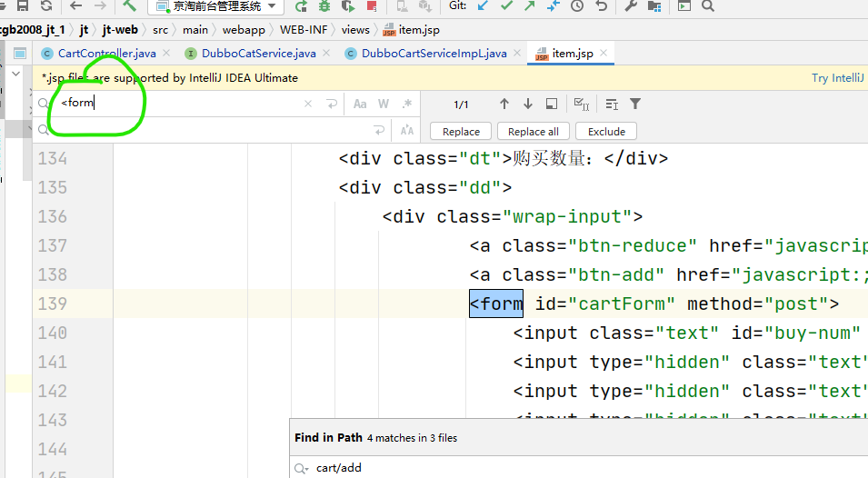Viewport: 868px width, 478px height.
Task: Click WEB-INF breadcrumb segment
Action: [x=304, y=30]
